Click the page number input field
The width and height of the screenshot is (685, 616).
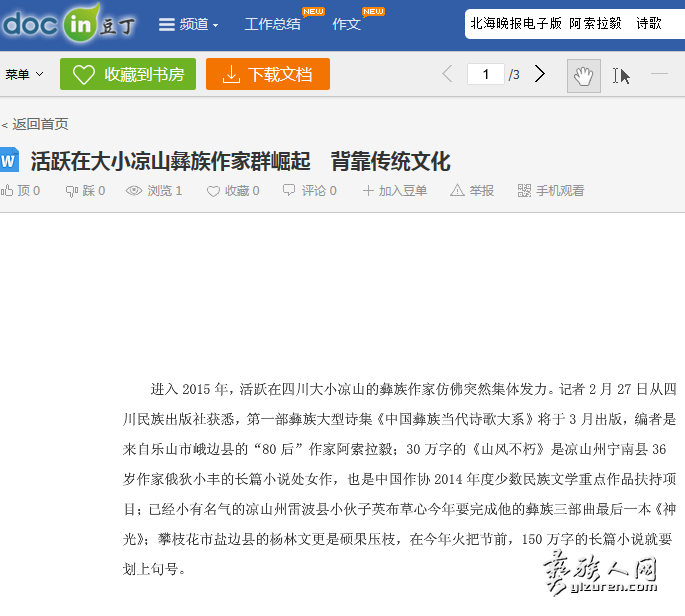(x=486, y=74)
